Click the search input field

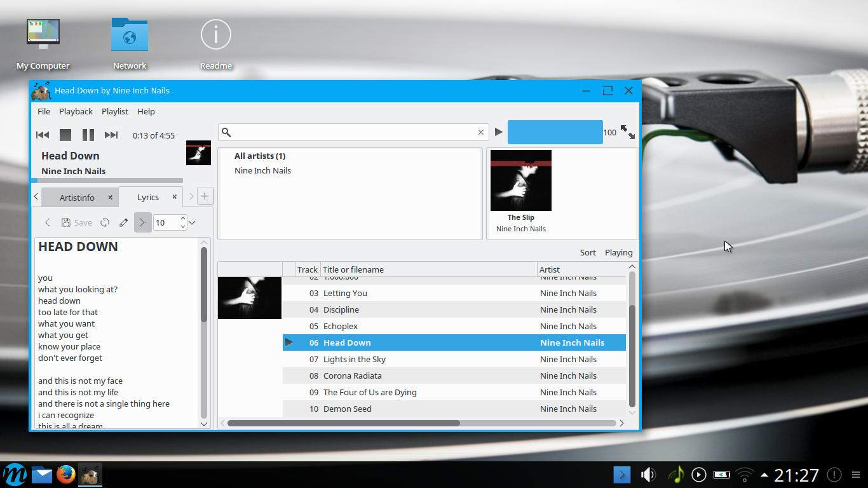click(353, 132)
